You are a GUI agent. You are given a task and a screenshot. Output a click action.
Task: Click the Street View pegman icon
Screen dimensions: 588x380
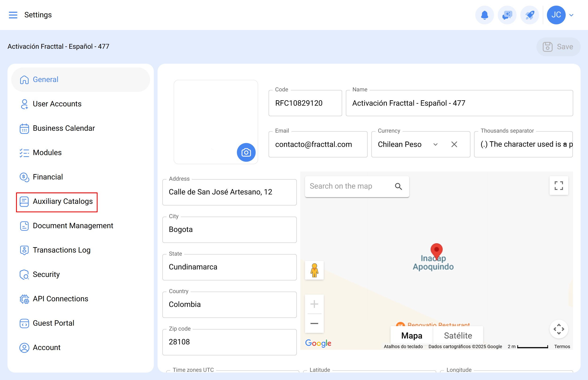point(314,270)
